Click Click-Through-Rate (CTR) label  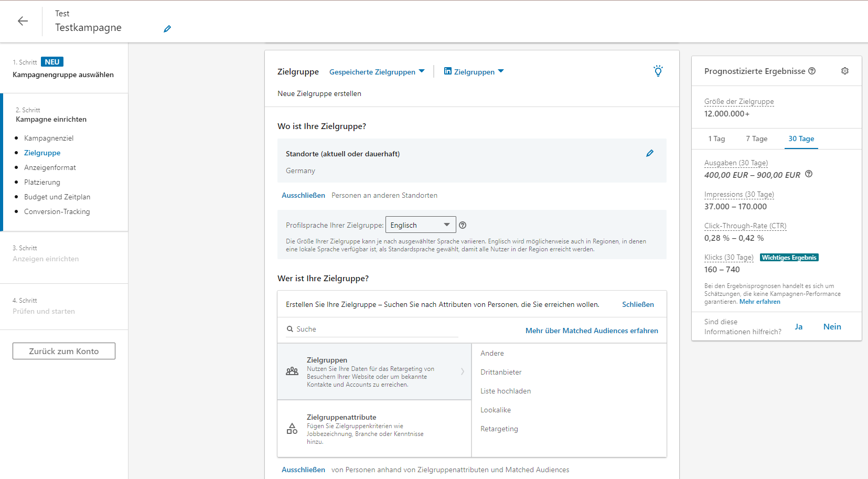(745, 226)
